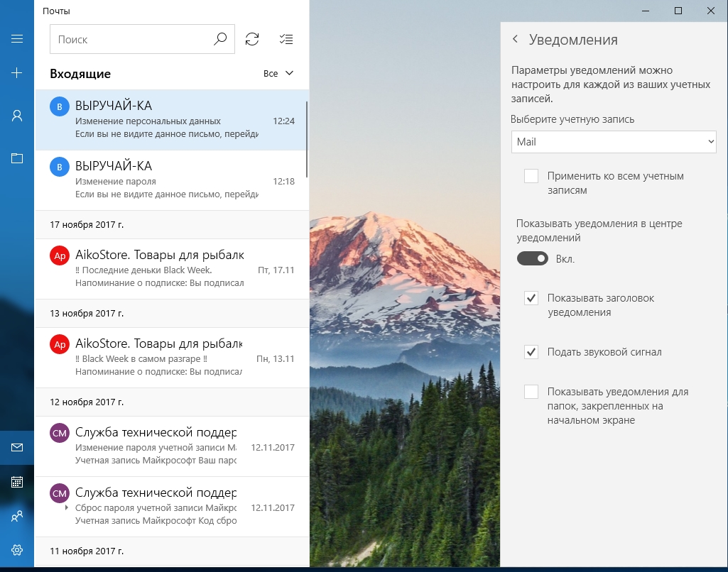Create a new mail with plus icon
This screenshot has width=728, height=572.
click(x=17, y=73)
